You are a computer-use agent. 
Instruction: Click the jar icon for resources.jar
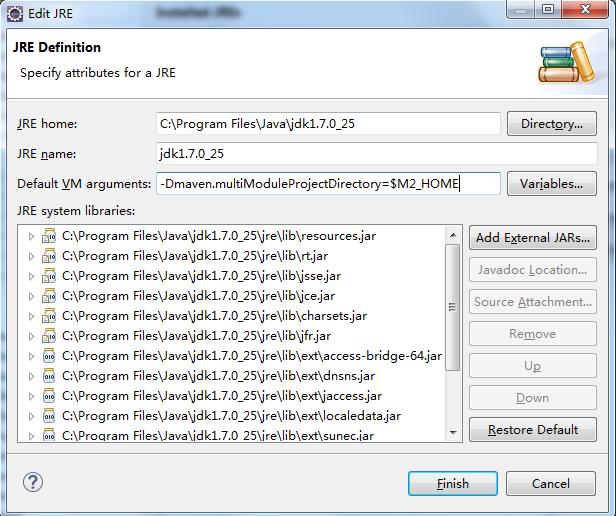click(x=49, y=236)
